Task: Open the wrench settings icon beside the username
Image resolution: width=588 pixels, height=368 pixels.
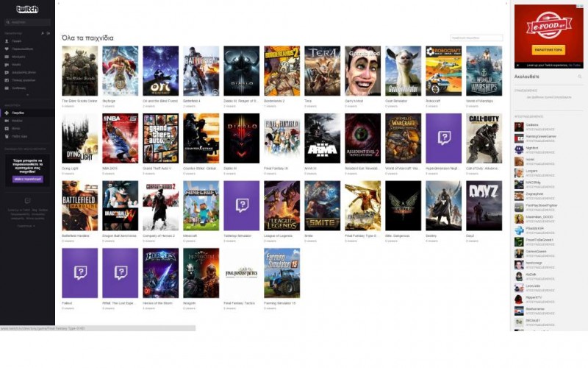Action: click(43, 33)
